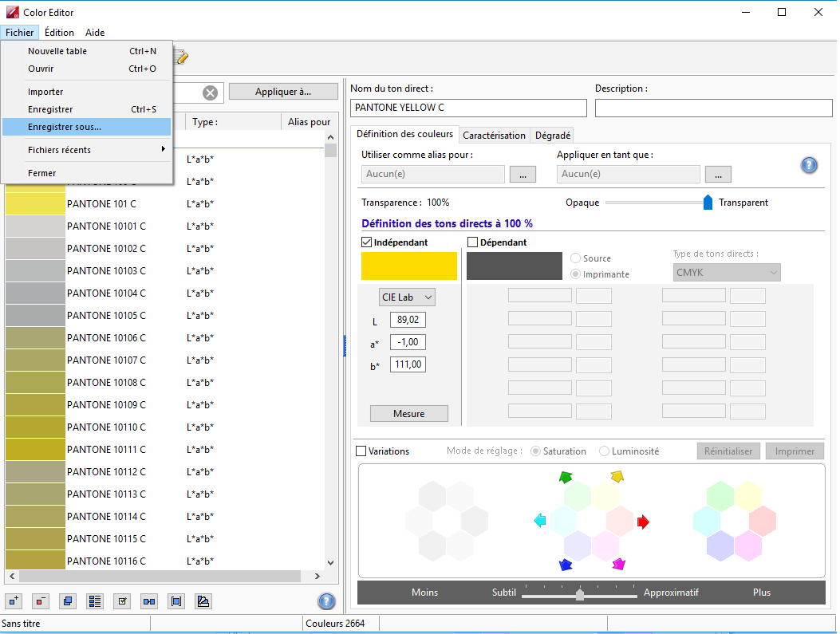Viewport: 840px width, 634px height.
Task: Click the magenta variation arrow
Action: (618, 564)
